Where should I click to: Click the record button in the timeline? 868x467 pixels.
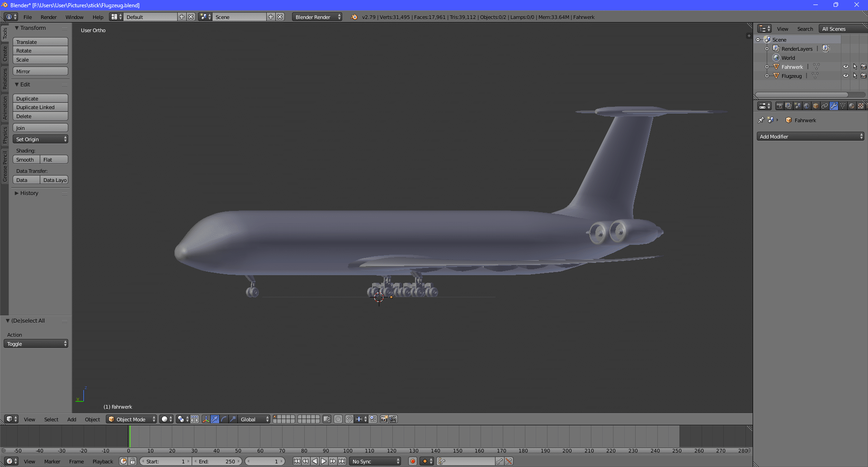412,461
